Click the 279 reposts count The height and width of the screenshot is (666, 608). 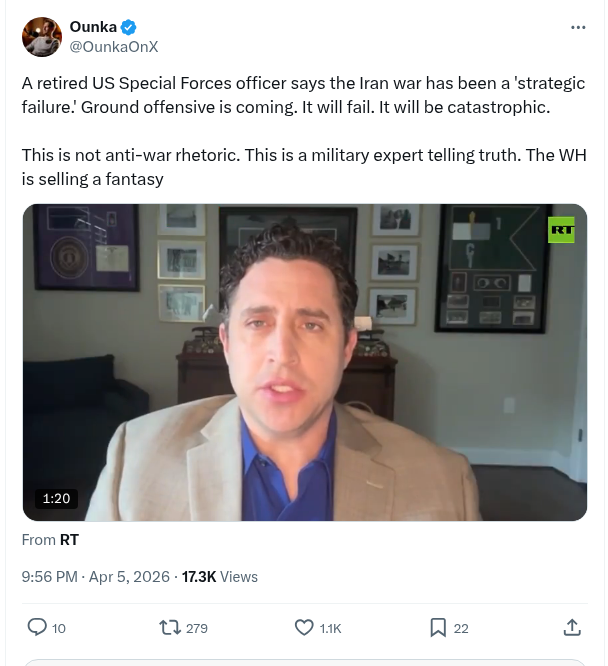197,628
